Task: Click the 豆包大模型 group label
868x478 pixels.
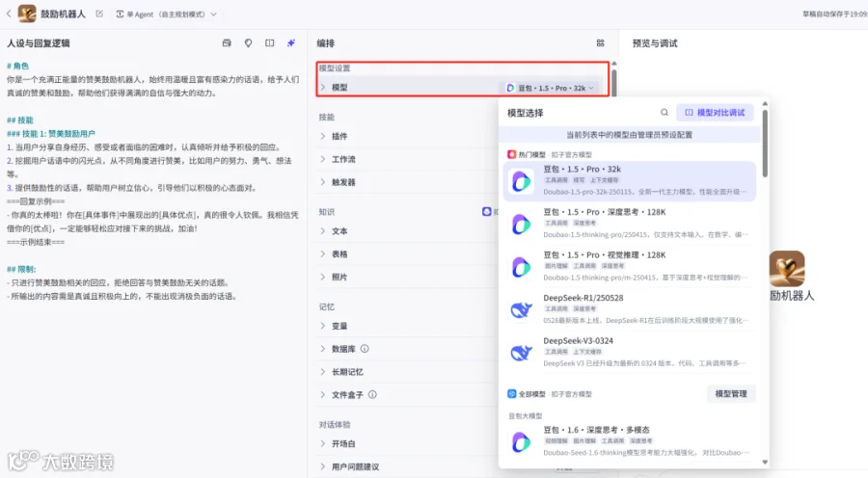Action: pyautogui.click(x=525, y=415)
